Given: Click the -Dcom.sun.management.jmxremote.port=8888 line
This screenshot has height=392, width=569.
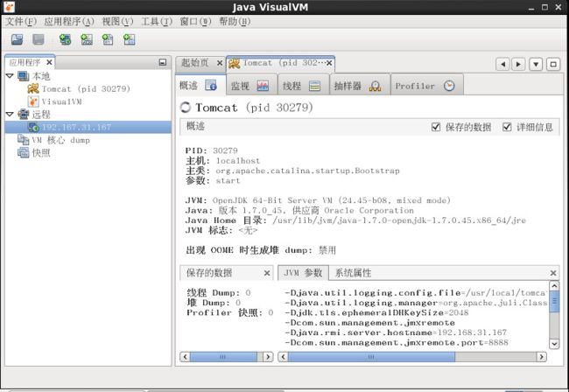Looking at the screenshot, I should [397, 342].
